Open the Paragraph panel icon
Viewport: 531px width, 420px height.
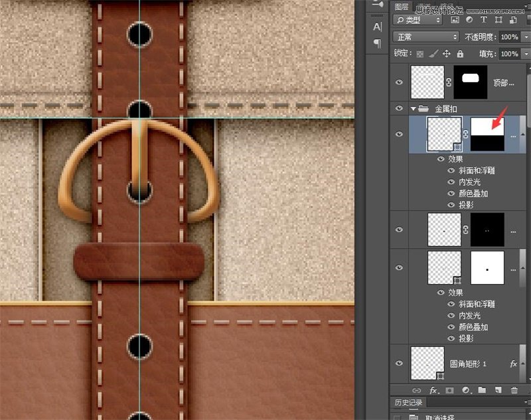377,43
